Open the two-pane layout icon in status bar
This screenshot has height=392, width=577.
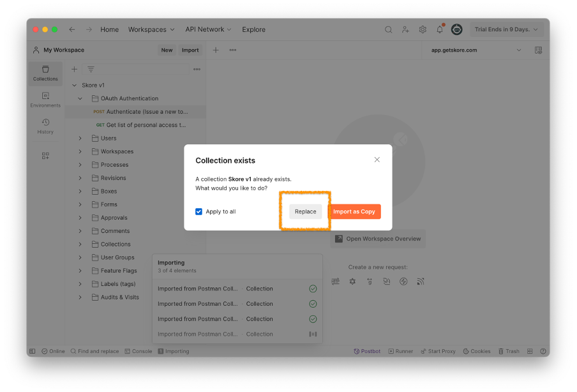(530, 351)
